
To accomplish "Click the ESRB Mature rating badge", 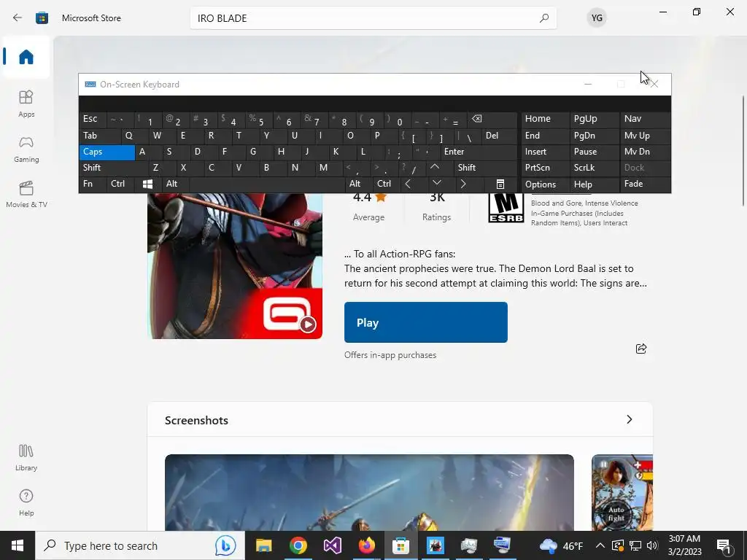I will [506, 208].
